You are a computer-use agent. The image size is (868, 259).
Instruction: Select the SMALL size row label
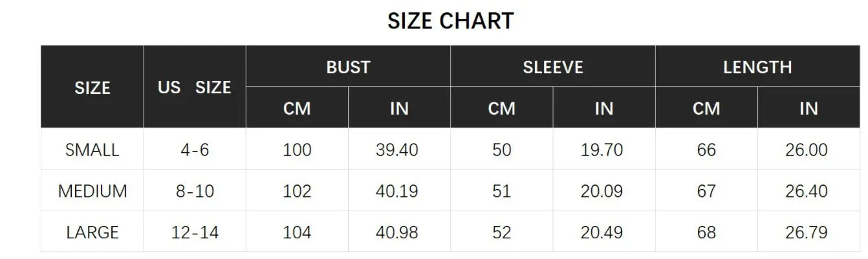coord(92,150)
